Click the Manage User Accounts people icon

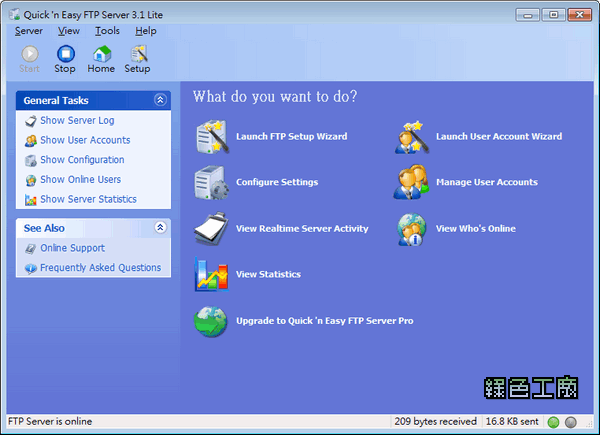coord(411,182)
